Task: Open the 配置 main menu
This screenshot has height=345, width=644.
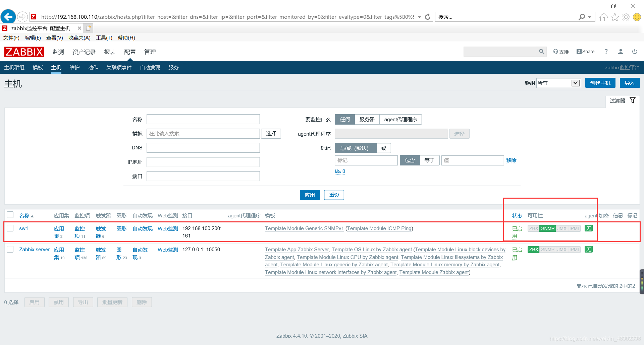Action: click(130, 52)
